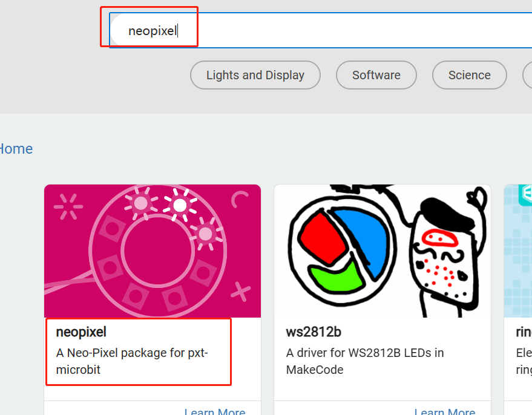Click "A Neo-Pixel package for pxt-microbit" description
Screen dimensions: 532x415
tap(132, 361)
